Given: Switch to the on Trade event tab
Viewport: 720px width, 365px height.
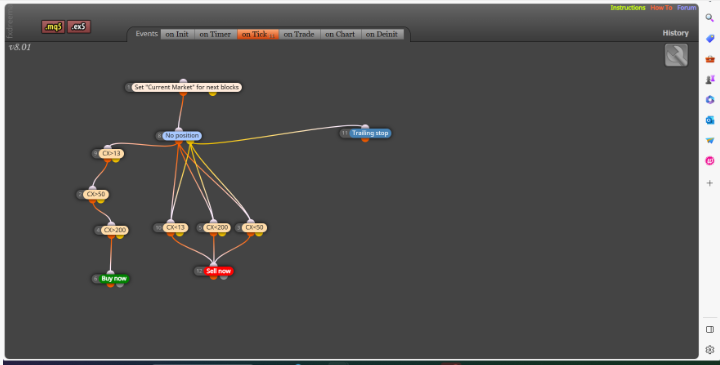Looking at the screenshot, I should pyautogui.click(x=299, y=34).
